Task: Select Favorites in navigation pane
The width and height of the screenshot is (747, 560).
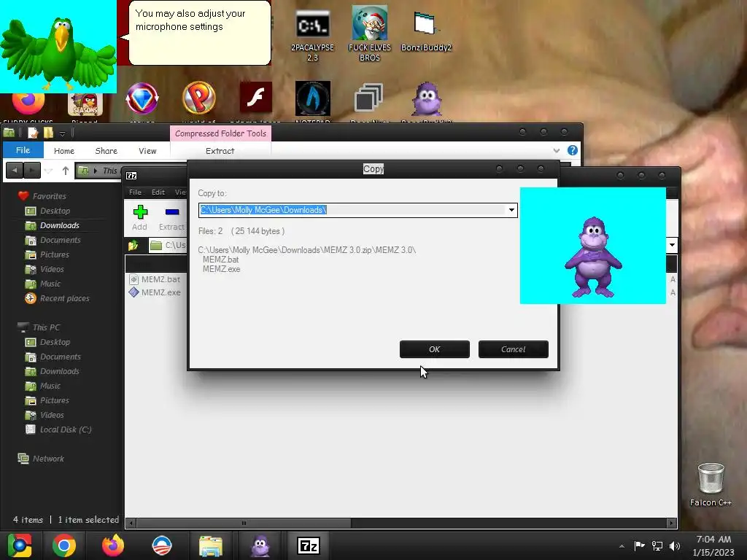Action: [x=43, y=195]
